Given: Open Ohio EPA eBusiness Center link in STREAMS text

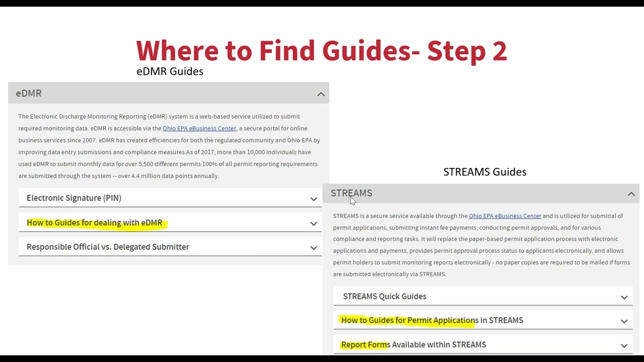Looking at the screenshot, I should (x=505, y=216).
